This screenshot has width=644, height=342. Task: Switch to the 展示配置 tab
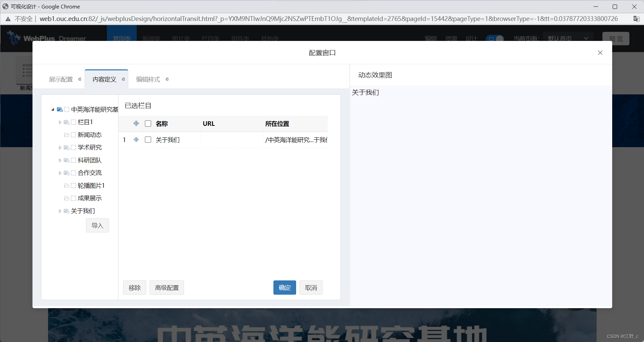click(61, 79)
